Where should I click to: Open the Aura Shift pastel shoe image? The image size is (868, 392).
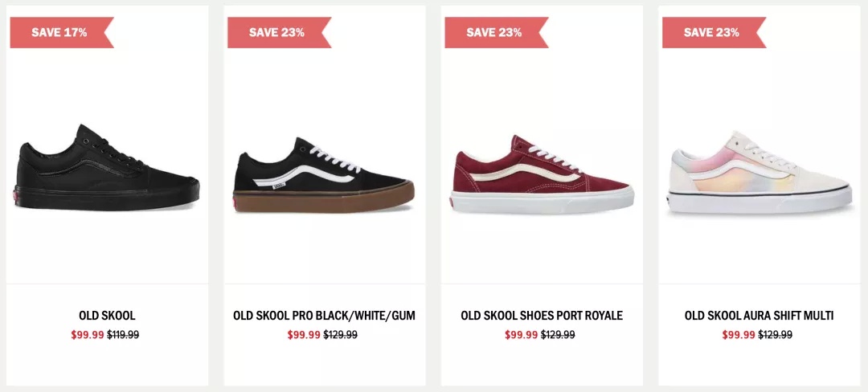[x=759, y=172]
